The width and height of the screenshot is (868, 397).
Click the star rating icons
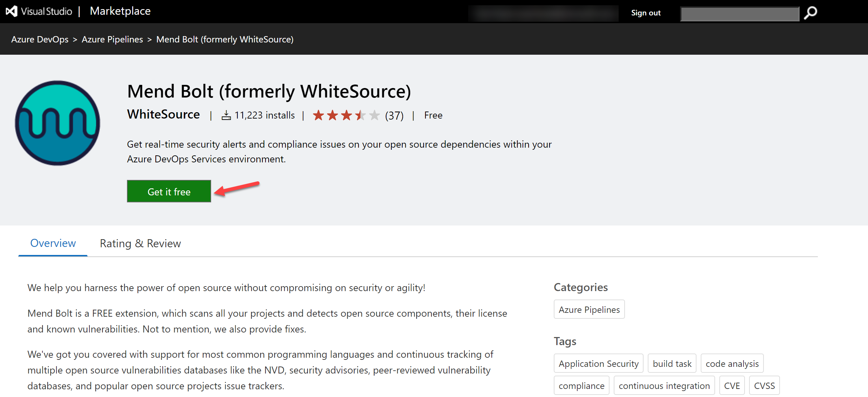click(x=346, y=115)
